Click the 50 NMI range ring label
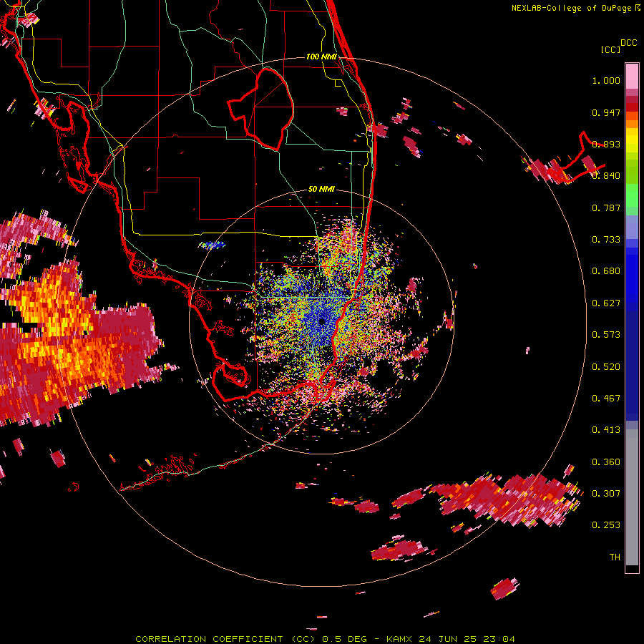This screenshot has height=644, width=644. click(321, 190)
